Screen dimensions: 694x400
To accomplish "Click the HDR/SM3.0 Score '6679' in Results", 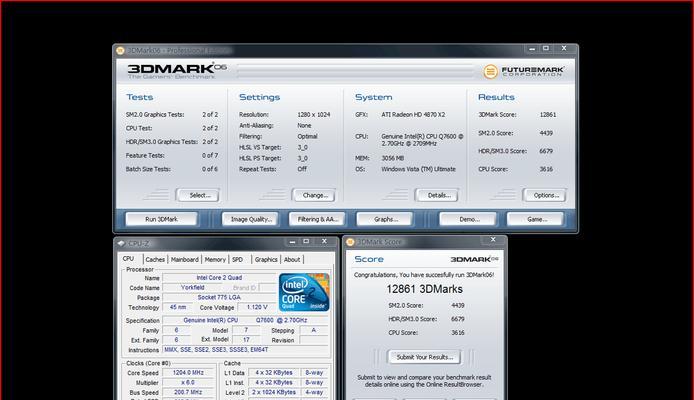I will pos(546,151).
